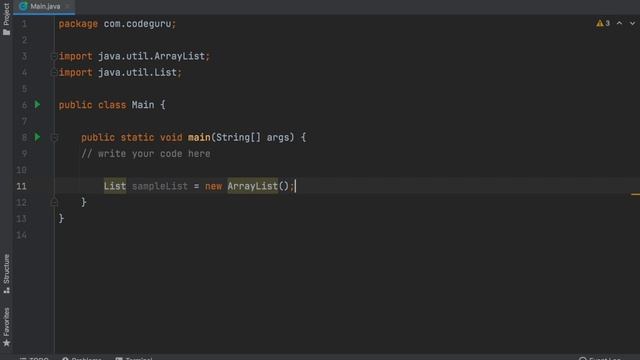Click closing brace on line 13
The image size is (640, 360).
[61, 218]
